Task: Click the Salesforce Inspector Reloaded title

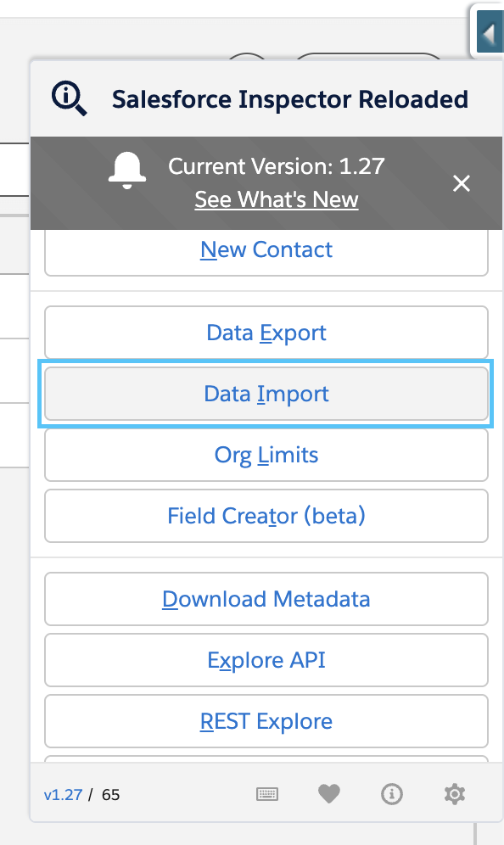Action: pyautogui.click(x=290, y=99)
